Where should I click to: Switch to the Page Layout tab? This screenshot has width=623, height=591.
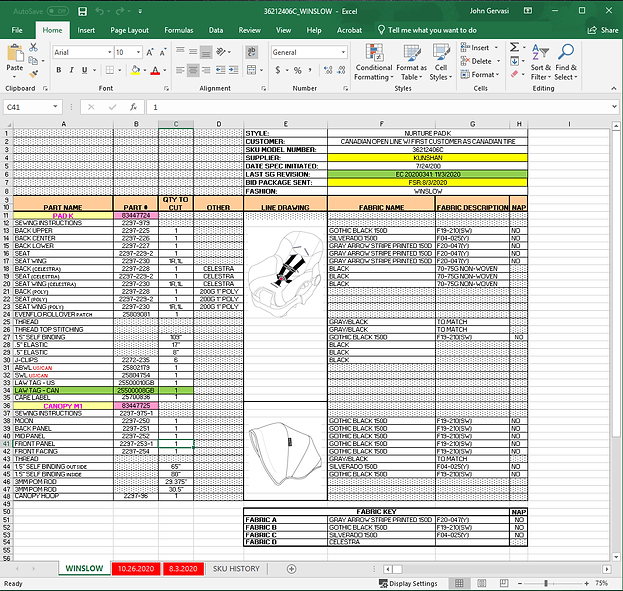[130, 30]
